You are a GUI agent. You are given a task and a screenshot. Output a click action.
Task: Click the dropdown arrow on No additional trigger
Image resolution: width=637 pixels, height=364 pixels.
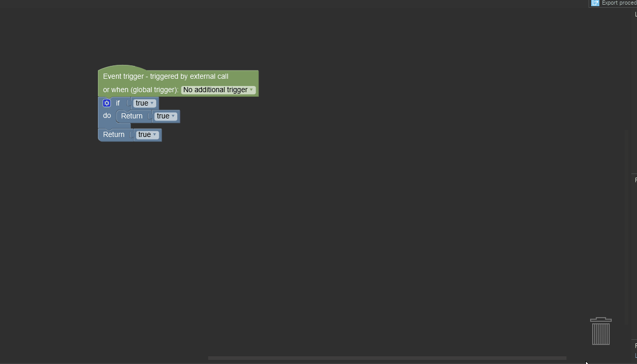pyautogui.click(x=252, y=90)
